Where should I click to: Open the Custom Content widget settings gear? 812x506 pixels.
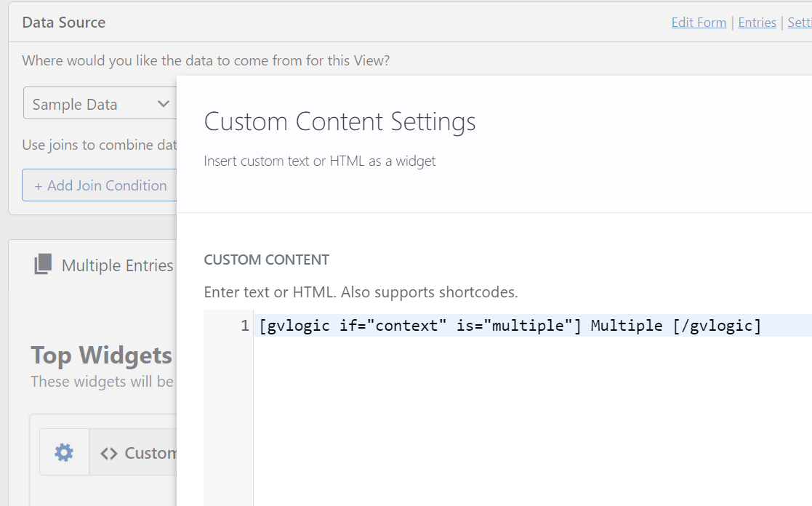tap(63, 451)
